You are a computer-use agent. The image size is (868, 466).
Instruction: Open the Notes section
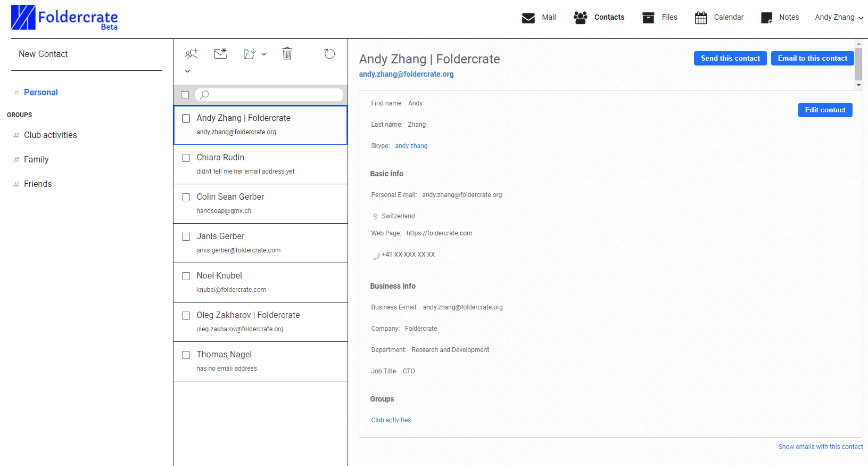789,17
